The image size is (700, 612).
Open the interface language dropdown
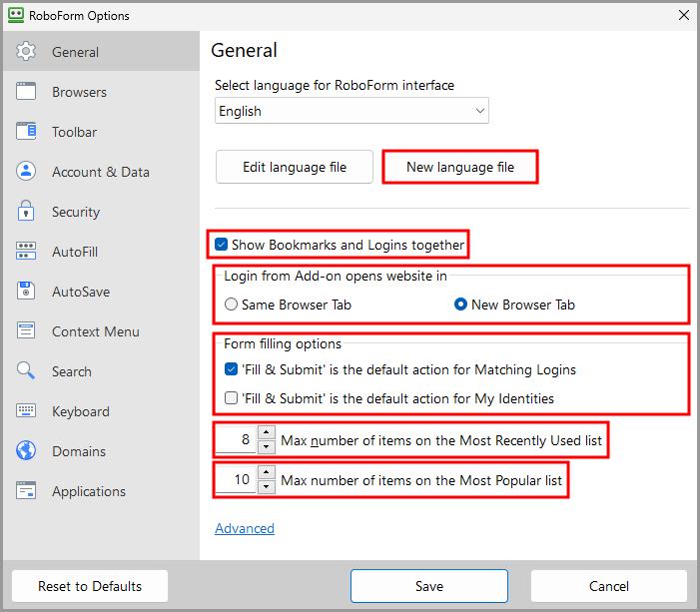coord(351,110)
